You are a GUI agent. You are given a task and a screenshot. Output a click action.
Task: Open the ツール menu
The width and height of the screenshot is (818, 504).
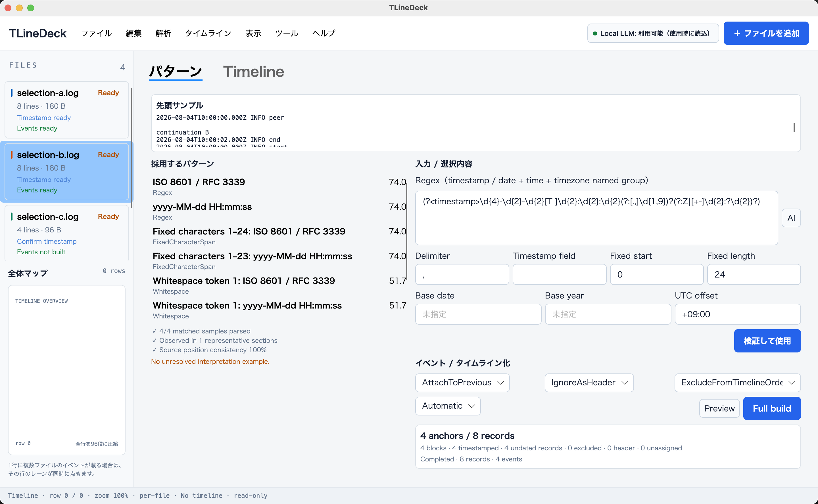[287, 33]
